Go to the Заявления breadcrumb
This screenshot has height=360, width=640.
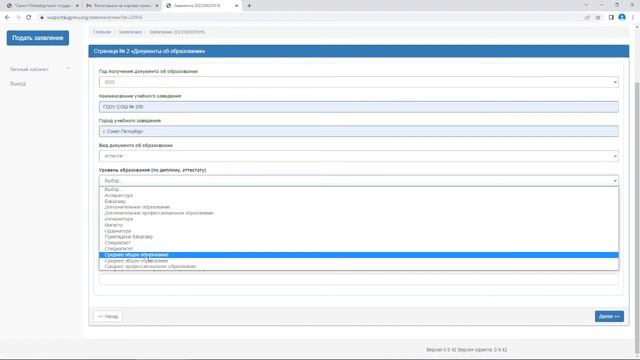[x=130, y=32]
